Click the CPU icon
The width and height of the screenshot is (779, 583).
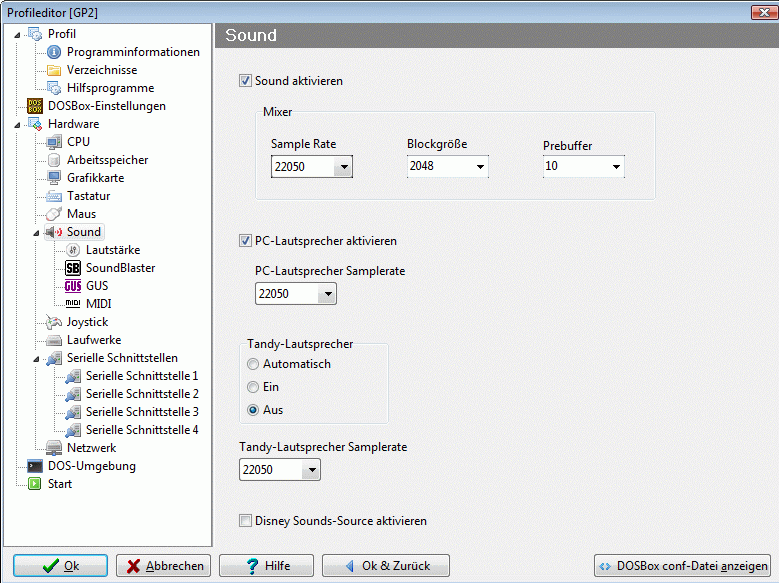[x=54, y=142]
